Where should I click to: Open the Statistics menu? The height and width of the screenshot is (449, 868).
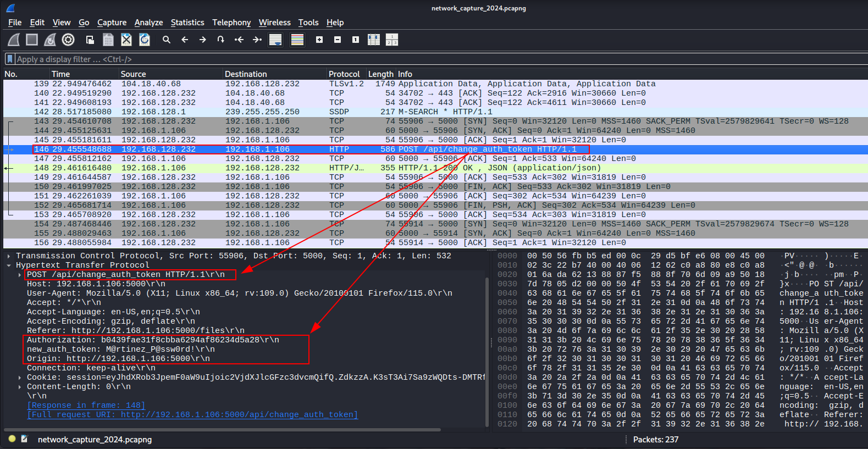tap(187, 23)
